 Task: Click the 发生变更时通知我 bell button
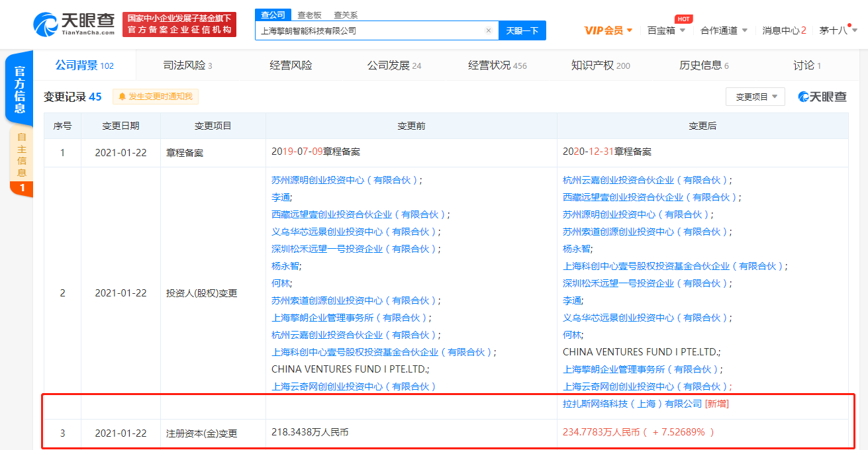[156, 97]
